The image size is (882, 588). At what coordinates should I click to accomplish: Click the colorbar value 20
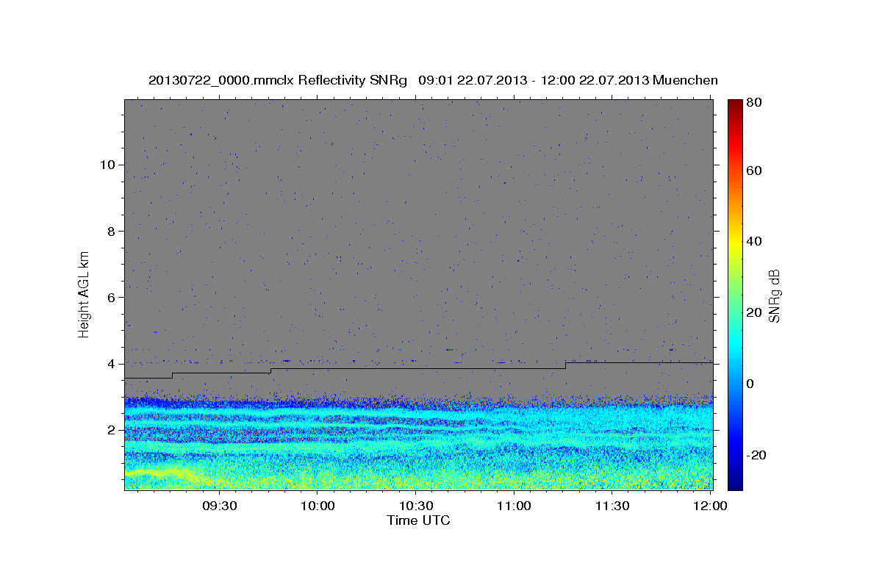coord(754,312)
